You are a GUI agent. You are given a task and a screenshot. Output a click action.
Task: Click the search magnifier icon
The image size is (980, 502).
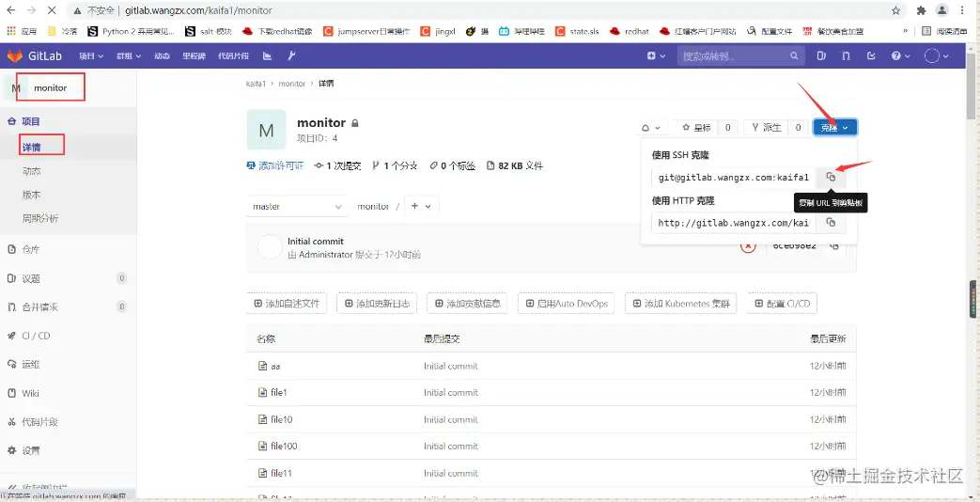pyautogui.click(x=794, y=55)
